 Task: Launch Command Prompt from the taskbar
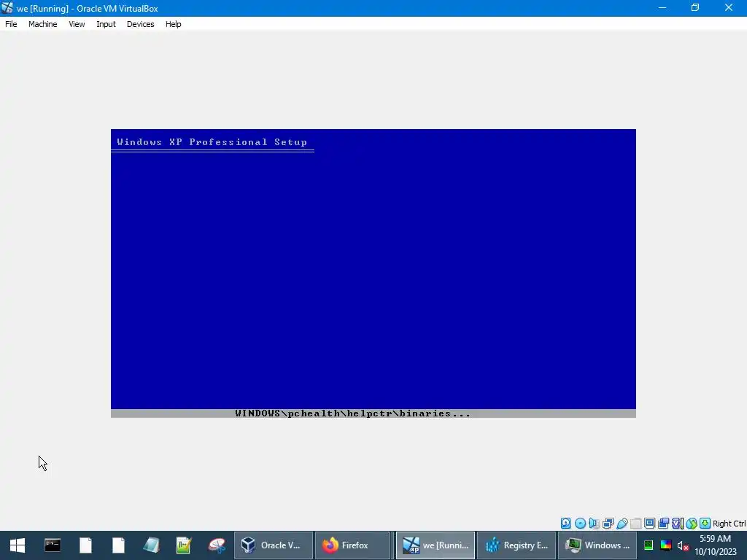(53, 545)
